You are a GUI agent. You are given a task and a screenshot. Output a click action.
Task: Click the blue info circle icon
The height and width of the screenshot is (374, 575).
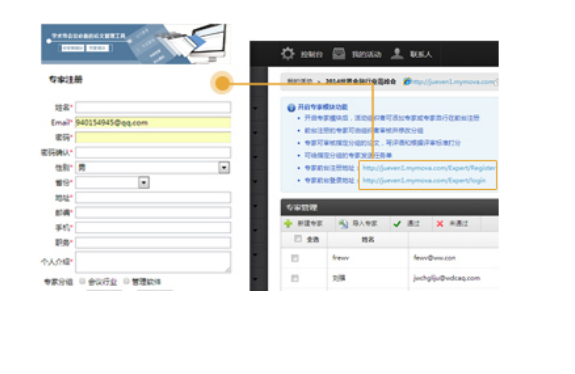tap(291, 107)
